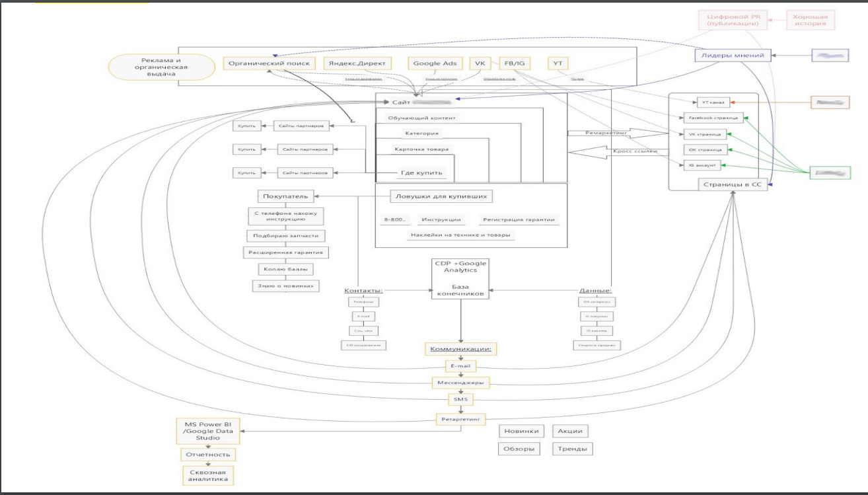
Task: Click the MS Power BI / Google Data Studio box
Action: click(x=207, y=430)
